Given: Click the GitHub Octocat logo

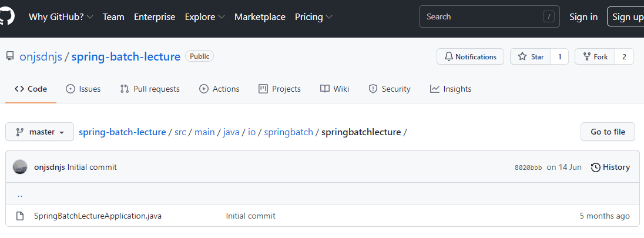Looking at the screenshot, I should [x=7, y=17].
